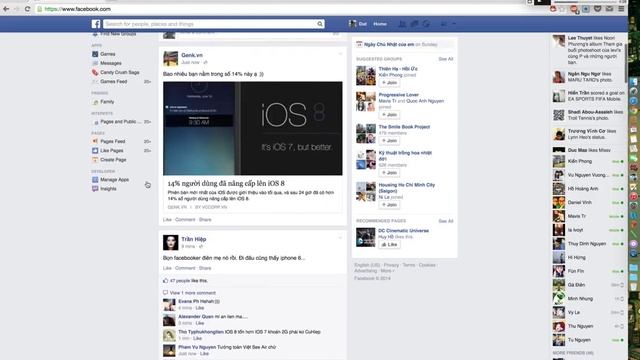640x360 pixels.
Task: Click the browser reload icon
Action: point(27,9)
